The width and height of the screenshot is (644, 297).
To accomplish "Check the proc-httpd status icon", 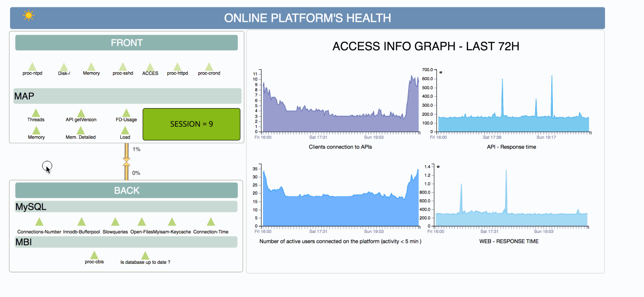I will (178, 67).
